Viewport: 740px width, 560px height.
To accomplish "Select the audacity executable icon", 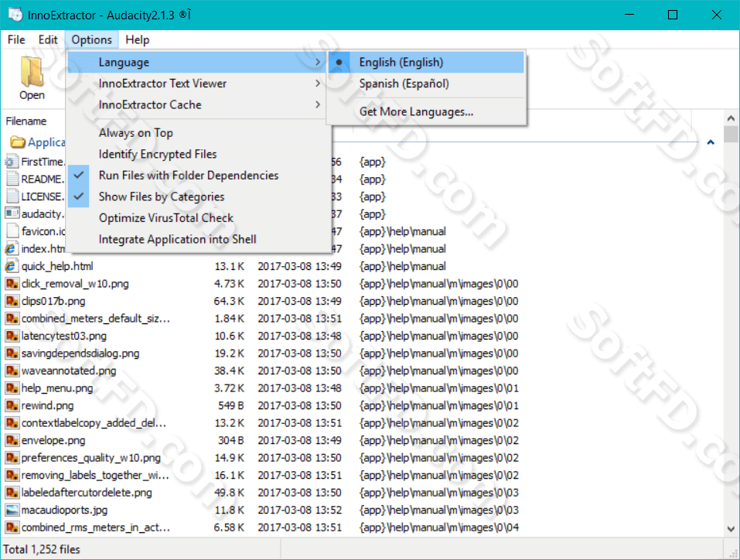I will pyautogui.click(x=12, y=214).
